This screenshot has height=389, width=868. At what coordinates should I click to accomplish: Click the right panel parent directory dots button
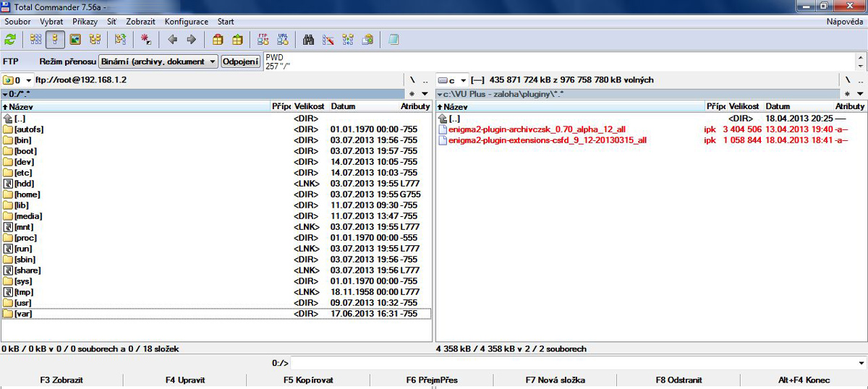(860, 80)
